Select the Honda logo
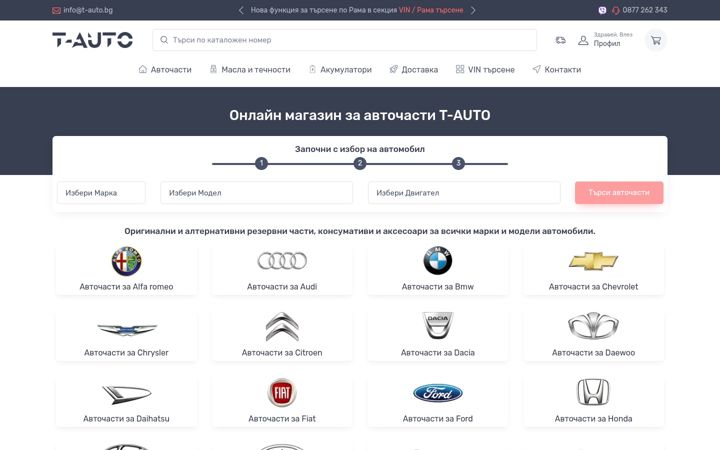The width and height of the screenshot is (720, 450). click(593, 392)
